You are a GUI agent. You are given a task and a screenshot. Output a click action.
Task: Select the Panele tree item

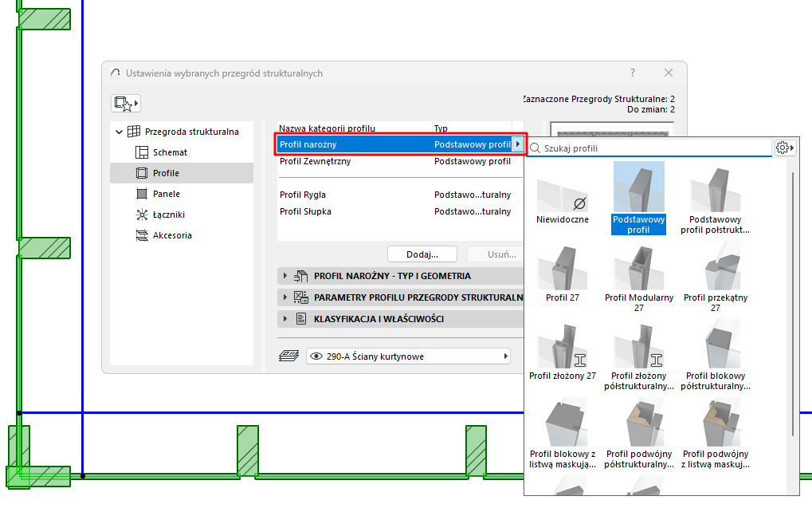pos(167,194)
